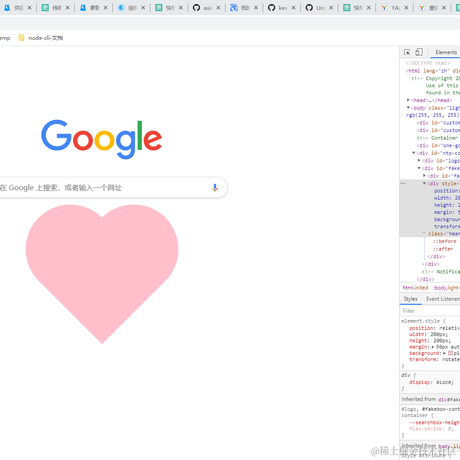Close the first browser tab
Image resolution: width=460 pixels, height=460 pixels.
[30, 8]
